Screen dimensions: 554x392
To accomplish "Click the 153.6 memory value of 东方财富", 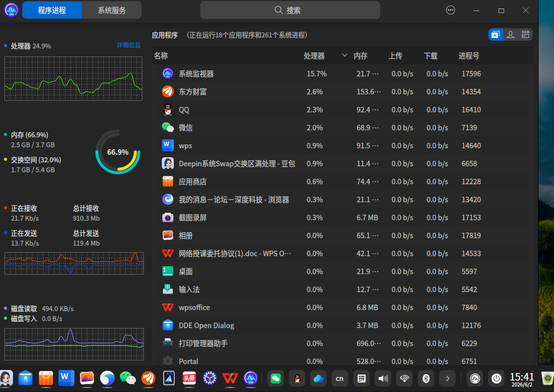I will (369, 92).
